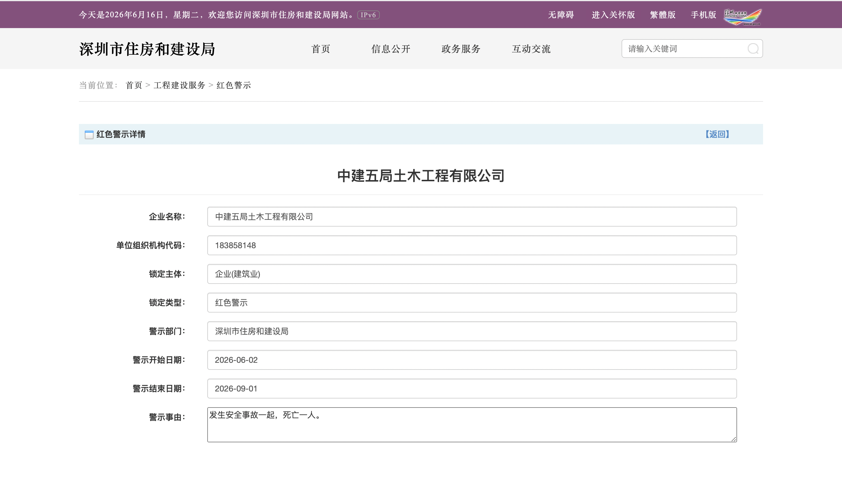
Task: Click the 警示部门: label
Action: tap(167, 331)
